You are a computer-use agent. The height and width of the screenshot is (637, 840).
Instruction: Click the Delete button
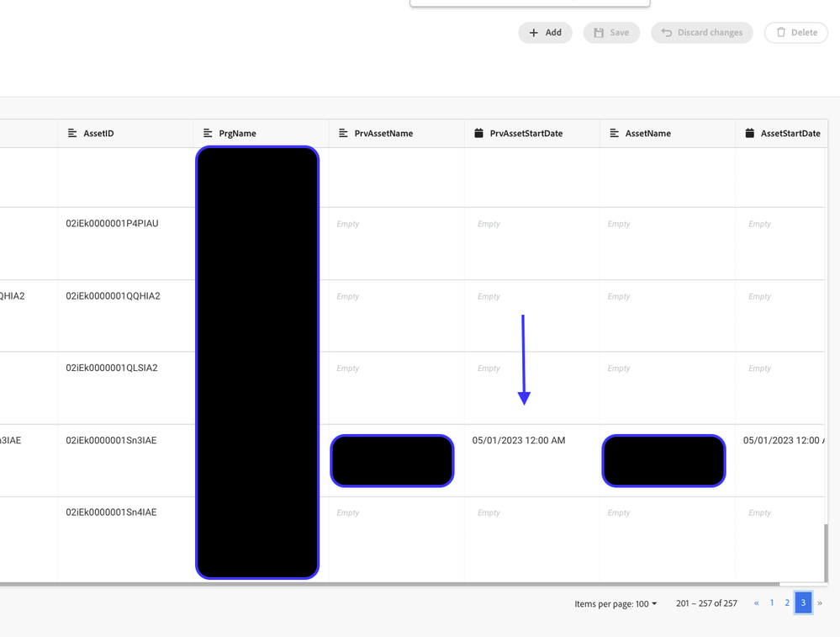coord(795,33)
